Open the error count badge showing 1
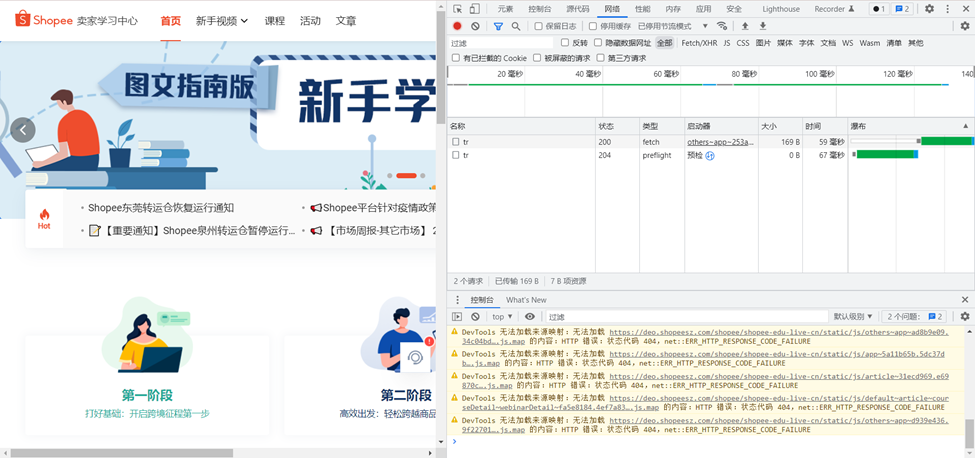Viewport: 975px width, 458px height. pyautogui.click(x=879, y=9)
